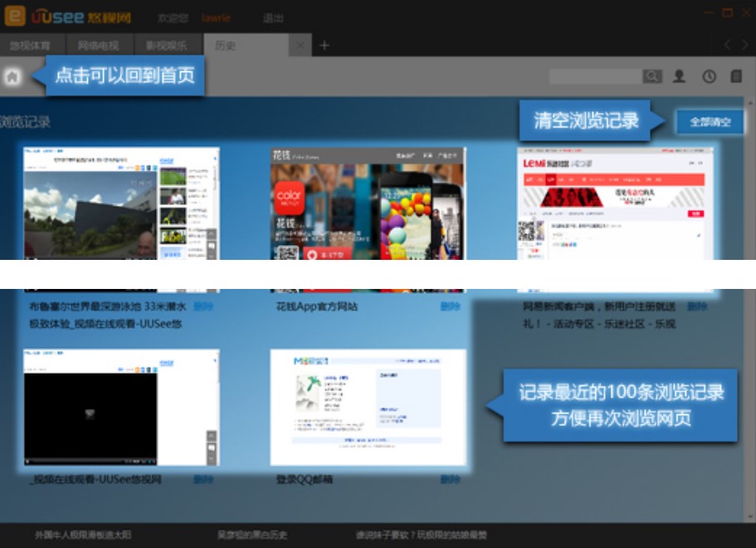
Task: Delete the _视频在线观看-UUSee悠视网 history entry
Action: click(x=203, y=480)
